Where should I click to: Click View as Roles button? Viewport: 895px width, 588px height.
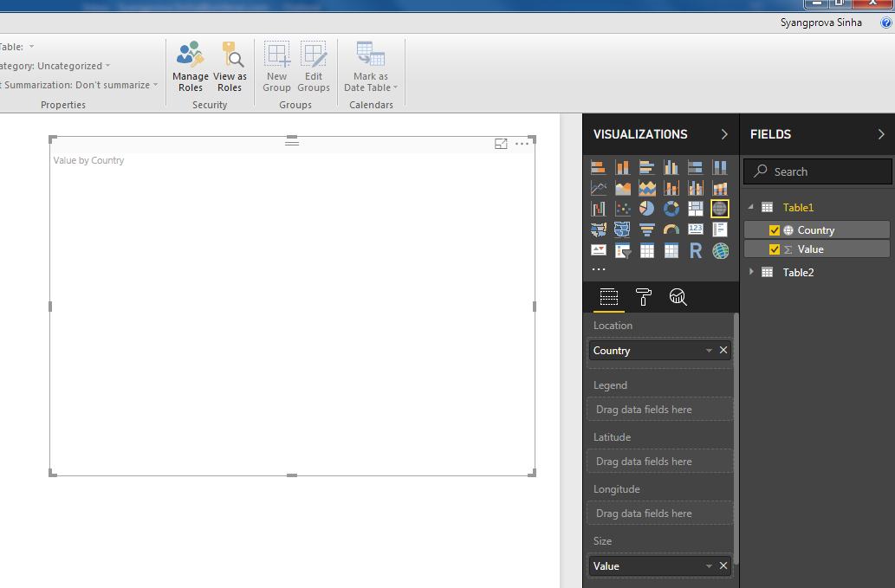coord(230,67)
